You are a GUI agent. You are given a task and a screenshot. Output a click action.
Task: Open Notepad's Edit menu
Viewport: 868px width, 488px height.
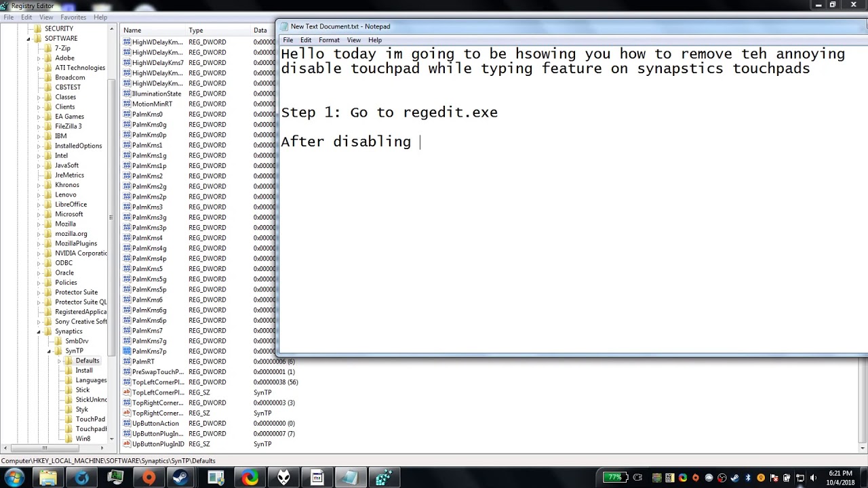pos(306,40)
